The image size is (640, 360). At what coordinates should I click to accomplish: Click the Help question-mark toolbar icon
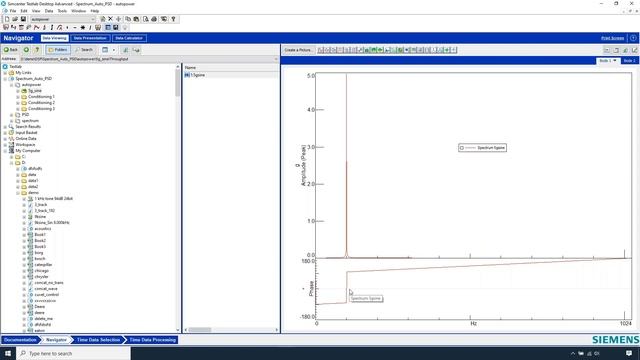(x=173, y=19)
